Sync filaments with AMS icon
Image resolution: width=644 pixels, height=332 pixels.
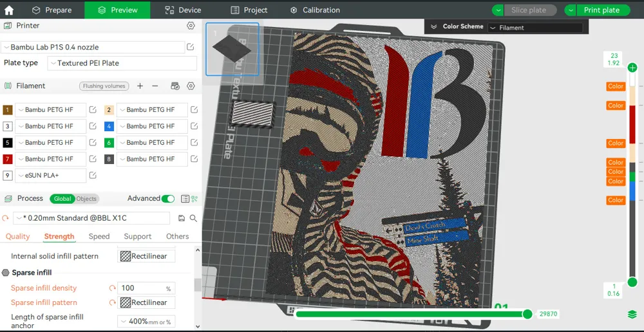point(175,86)
